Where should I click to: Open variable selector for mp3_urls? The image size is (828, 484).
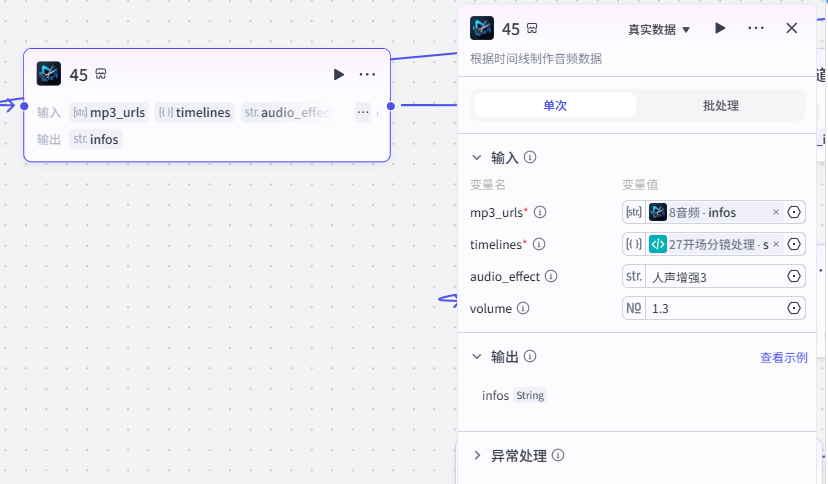pos(794,212)
